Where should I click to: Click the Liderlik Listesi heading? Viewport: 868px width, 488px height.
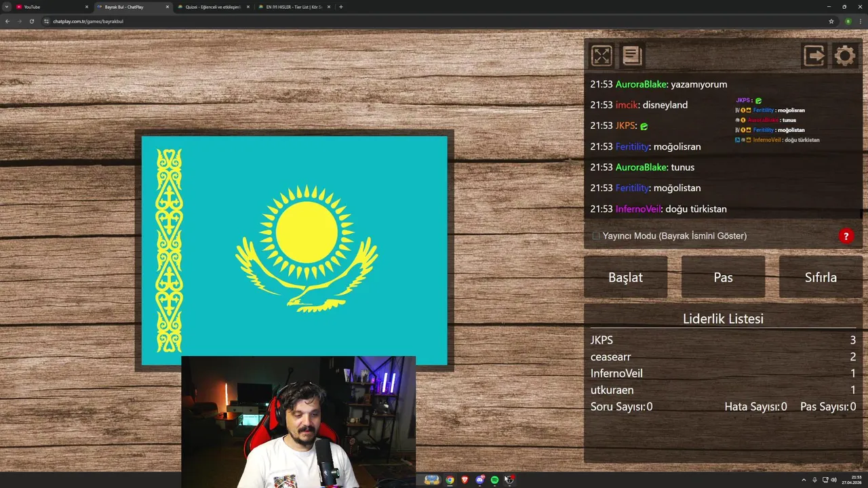[x=723, y=319]
